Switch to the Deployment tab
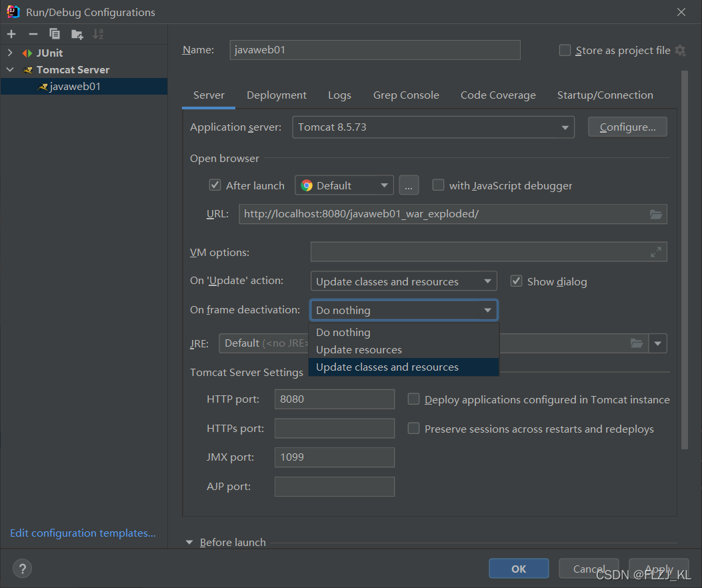The image size is (702, 588). [x=277, y=95]
